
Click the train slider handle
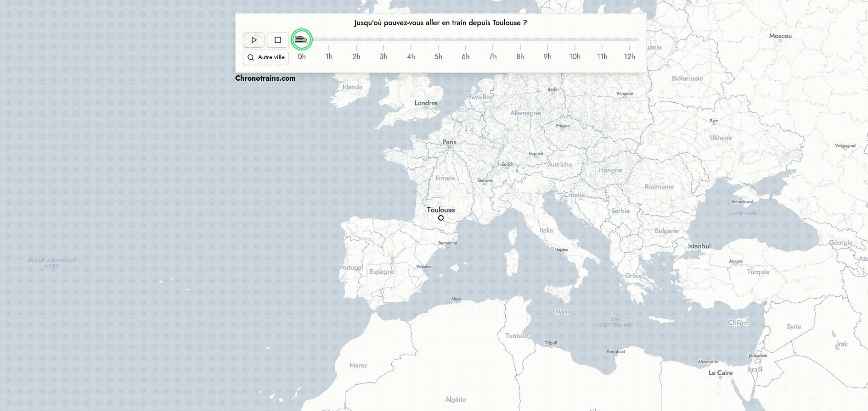tap(301, 39)
